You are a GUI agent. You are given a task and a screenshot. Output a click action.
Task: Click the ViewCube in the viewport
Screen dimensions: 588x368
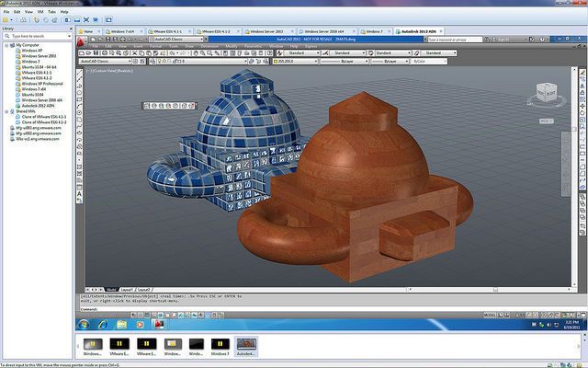[546, 92]
